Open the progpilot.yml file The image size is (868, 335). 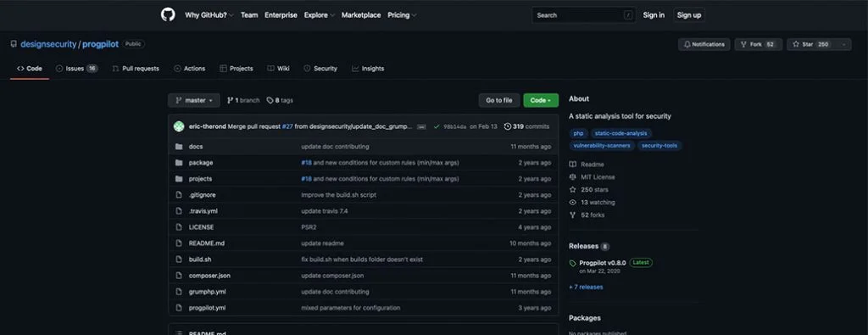point(207,307)
